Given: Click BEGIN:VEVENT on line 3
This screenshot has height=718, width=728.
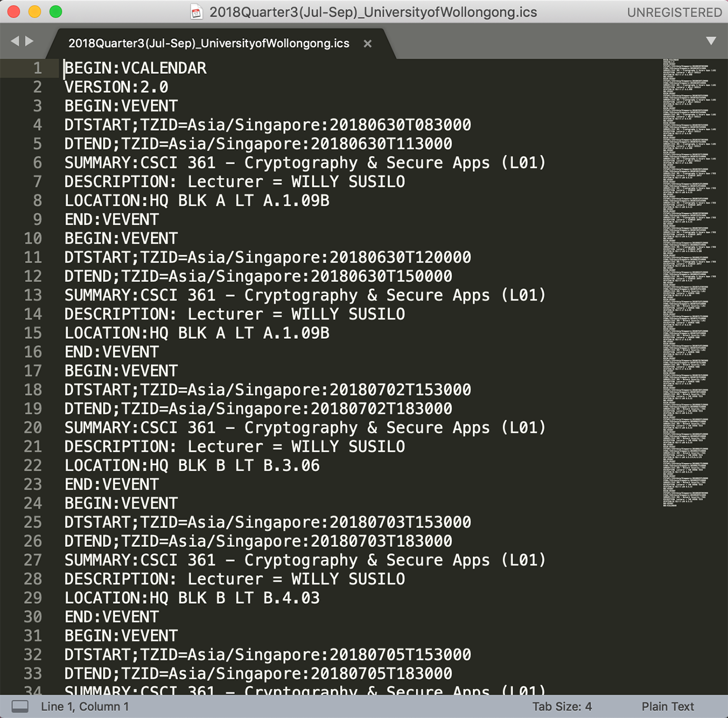Looking at the screenshot, I should [121, 106].
